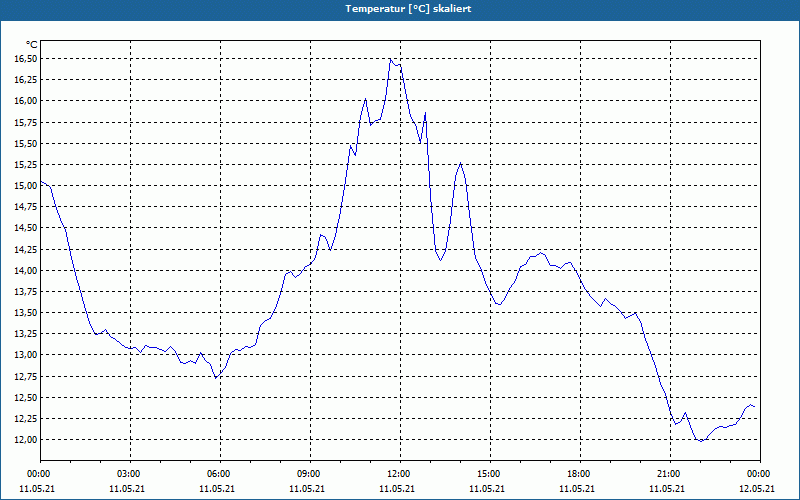This screenshot has height=500, width=800.
Task: Click the 15,75 y-axis value
Action: click(x=26, y=122)
